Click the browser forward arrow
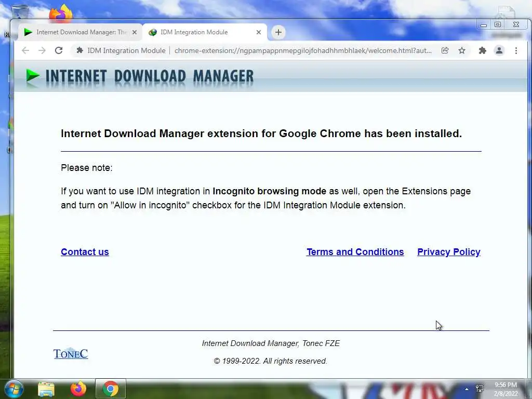The height and width of the screenshot is (399, 532). tap(42, 50)
